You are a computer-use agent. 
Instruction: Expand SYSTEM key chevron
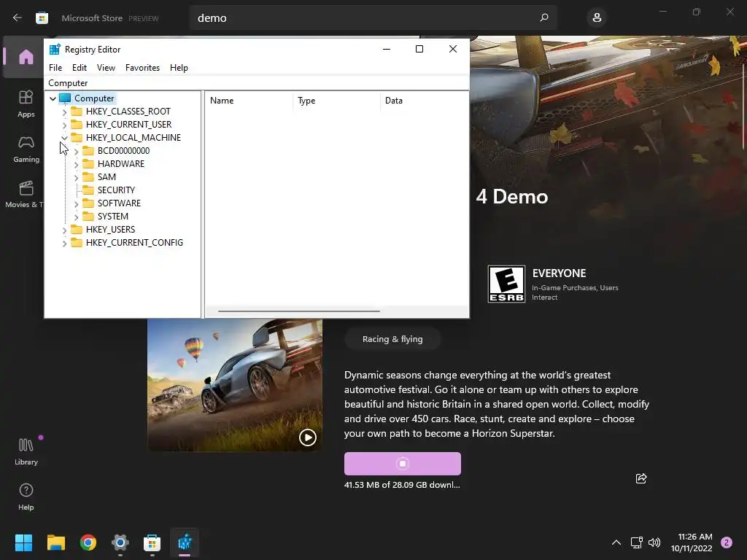pyautogui.click(x=76, y=217)
